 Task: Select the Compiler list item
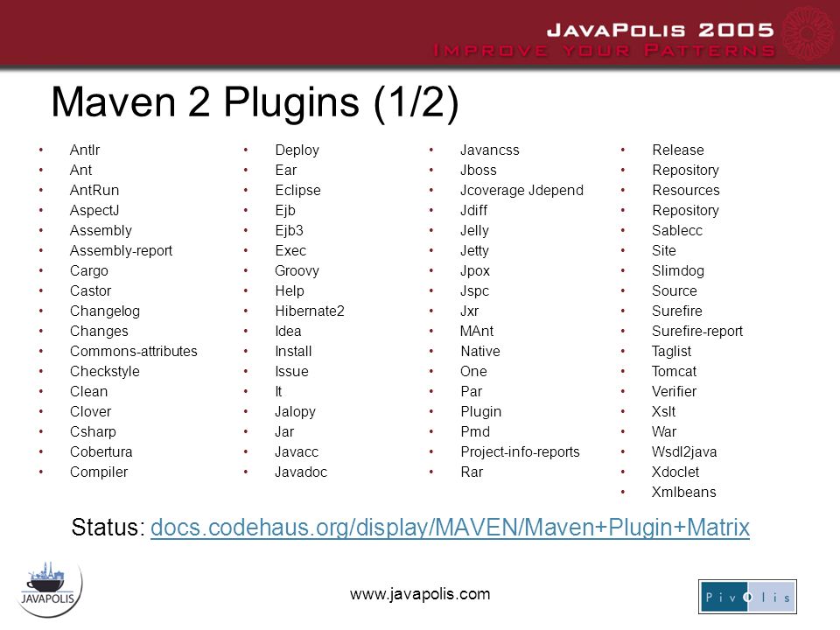[99, 472]
